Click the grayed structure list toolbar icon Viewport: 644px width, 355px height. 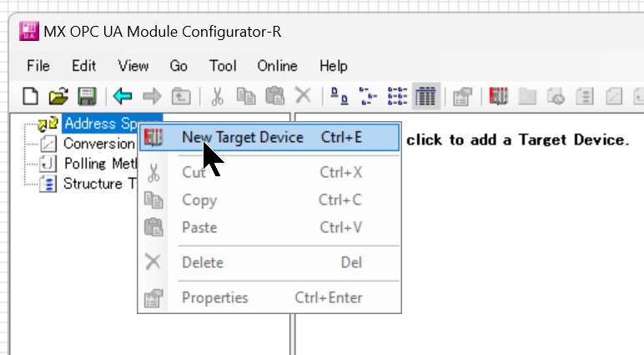tap(585, 97)
